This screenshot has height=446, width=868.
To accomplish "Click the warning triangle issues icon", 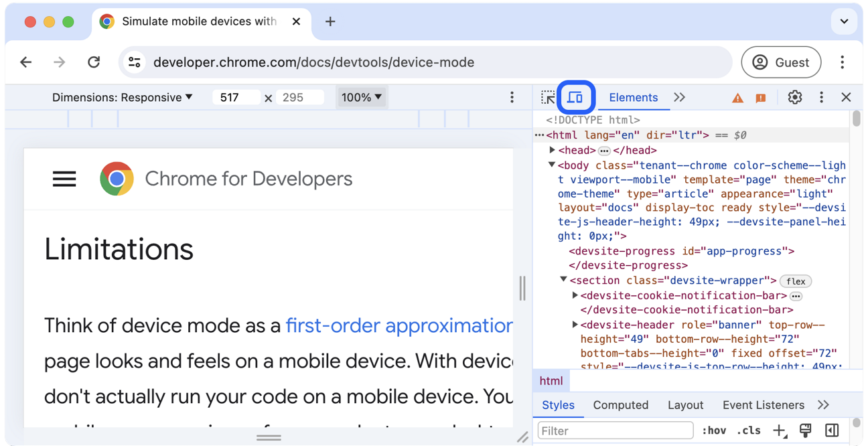I will [737, 98].
